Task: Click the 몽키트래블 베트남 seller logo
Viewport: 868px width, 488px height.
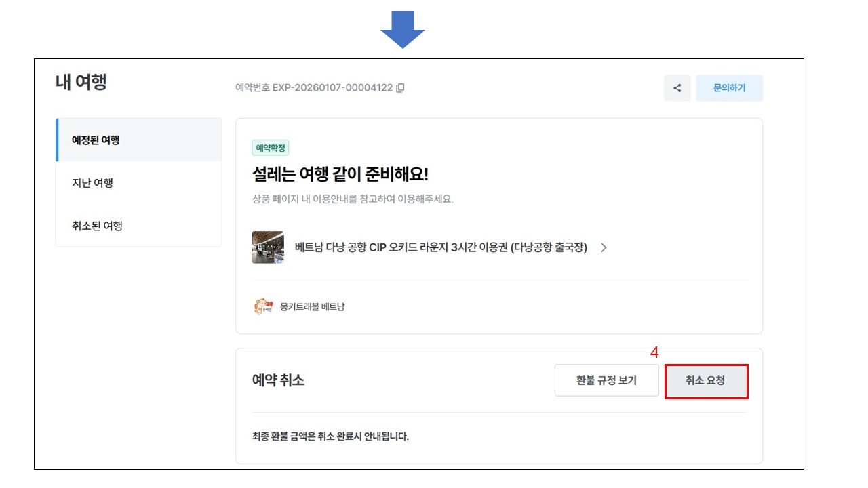Action: (x=262, y=307)
